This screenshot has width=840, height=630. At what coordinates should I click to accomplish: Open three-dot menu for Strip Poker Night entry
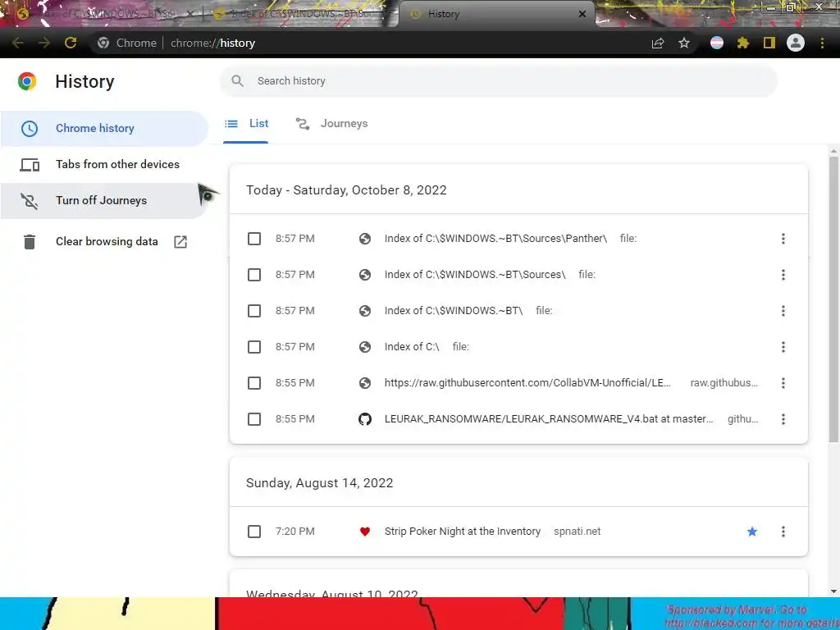(783, 532)
